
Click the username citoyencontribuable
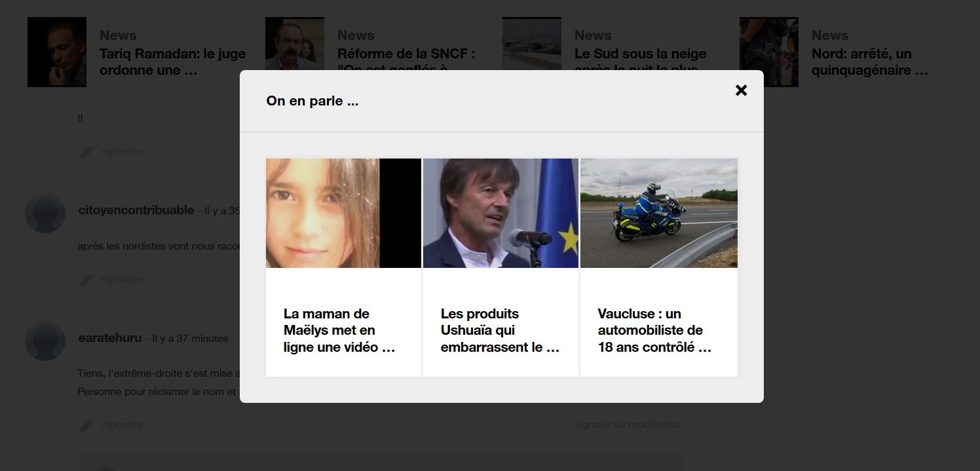(136, 210)
